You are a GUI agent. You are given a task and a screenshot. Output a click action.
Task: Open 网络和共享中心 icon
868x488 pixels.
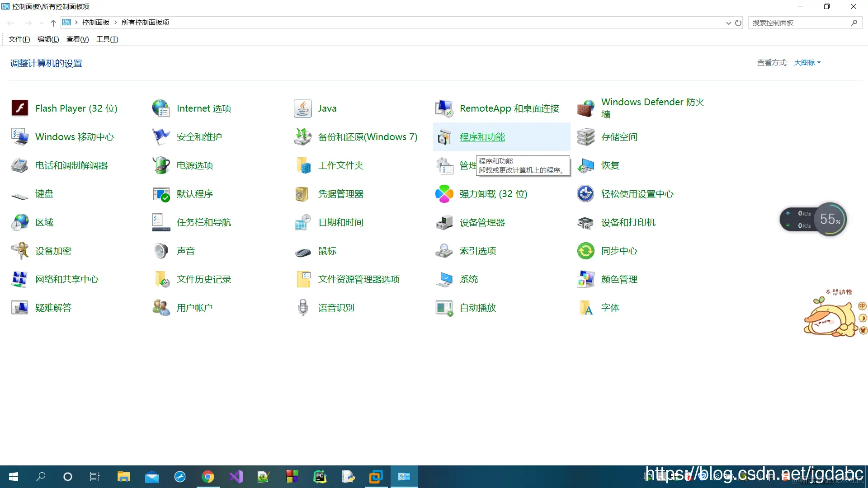click(20, 279)
